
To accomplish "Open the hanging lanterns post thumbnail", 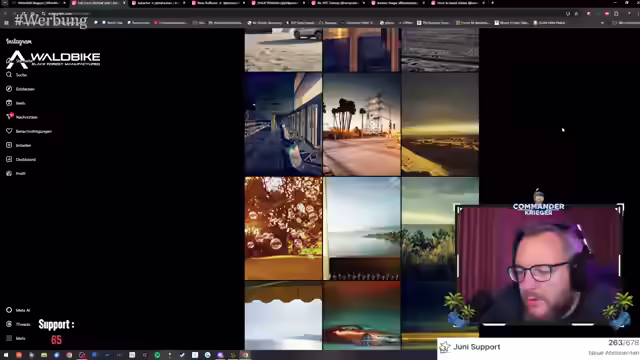I will click(x=283, y=229).
